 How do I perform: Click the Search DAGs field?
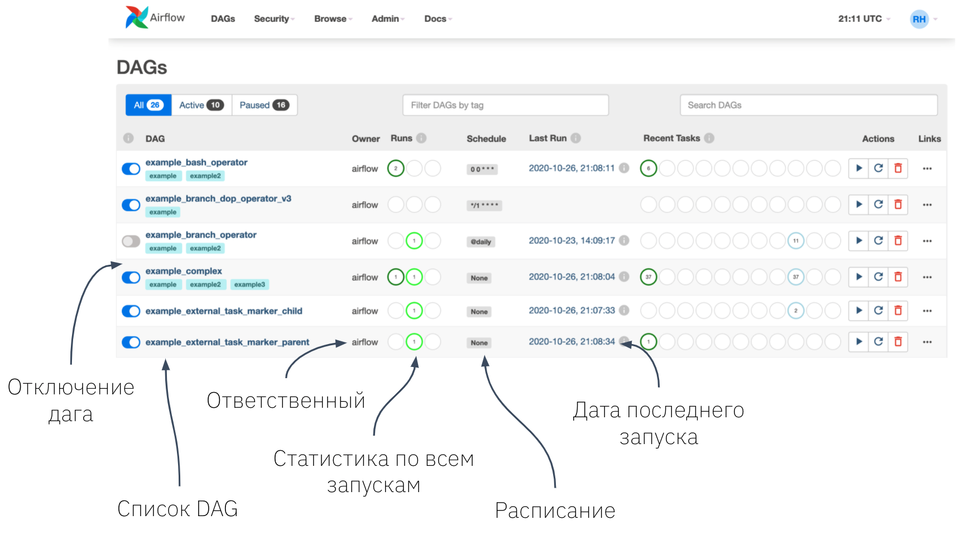pos(809,105)
